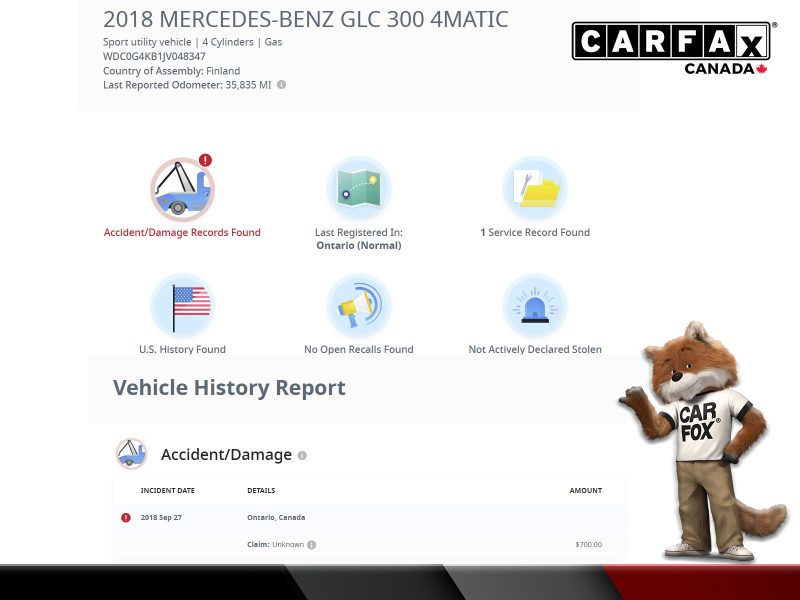Click red alert icon on 2018 Sep 27 row

(126, 518)
